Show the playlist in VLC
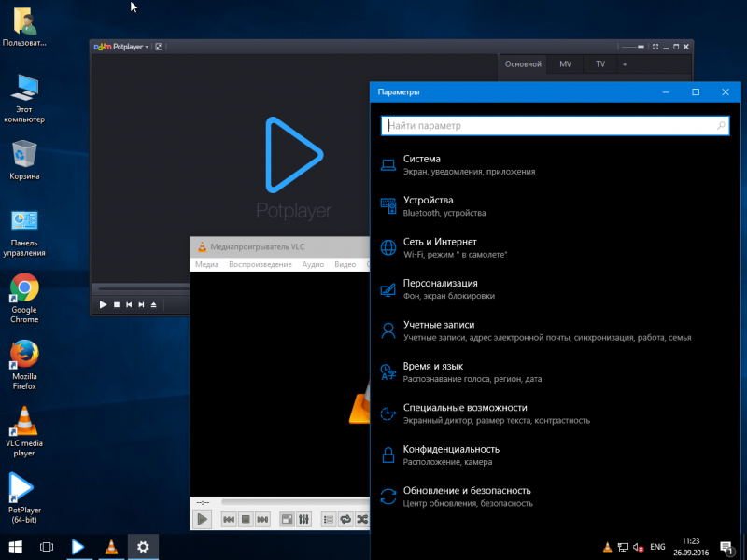 329,519
